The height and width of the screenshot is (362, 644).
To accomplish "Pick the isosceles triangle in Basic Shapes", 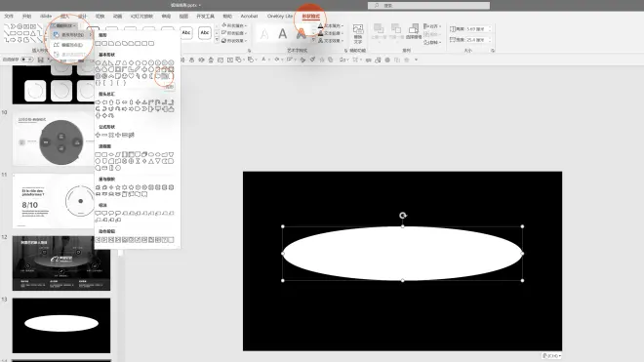I will 104,62.
